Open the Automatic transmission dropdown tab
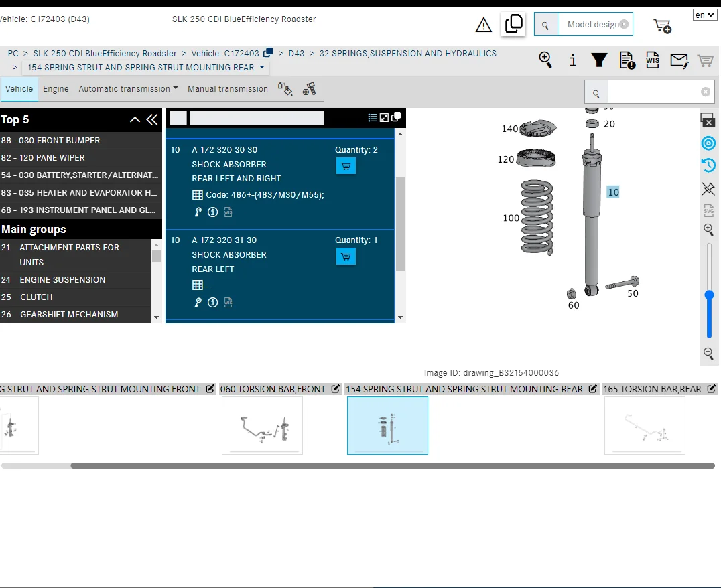Image resolution: width=721 pixels, height=588 pixels. [128, 88]
